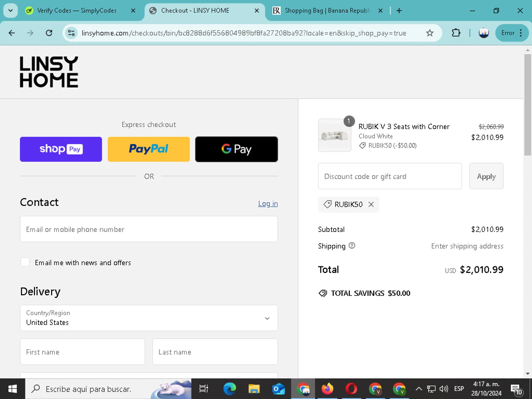Screen dimensions: 532x399
Task: Click the Discount code or gift card field
Action: pos(390,176)
